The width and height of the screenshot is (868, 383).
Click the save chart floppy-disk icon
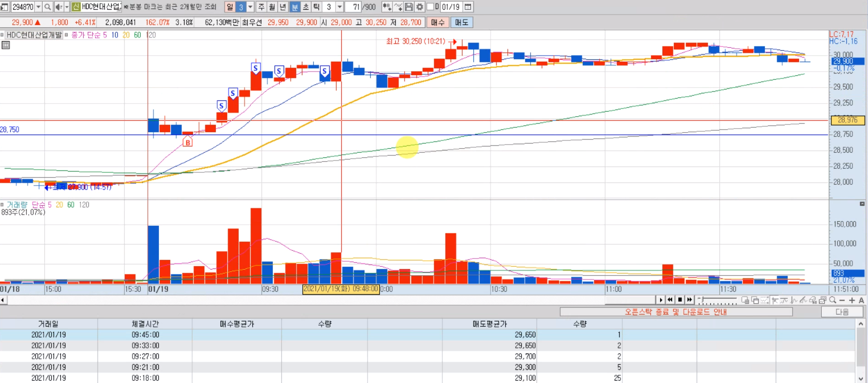409,7
